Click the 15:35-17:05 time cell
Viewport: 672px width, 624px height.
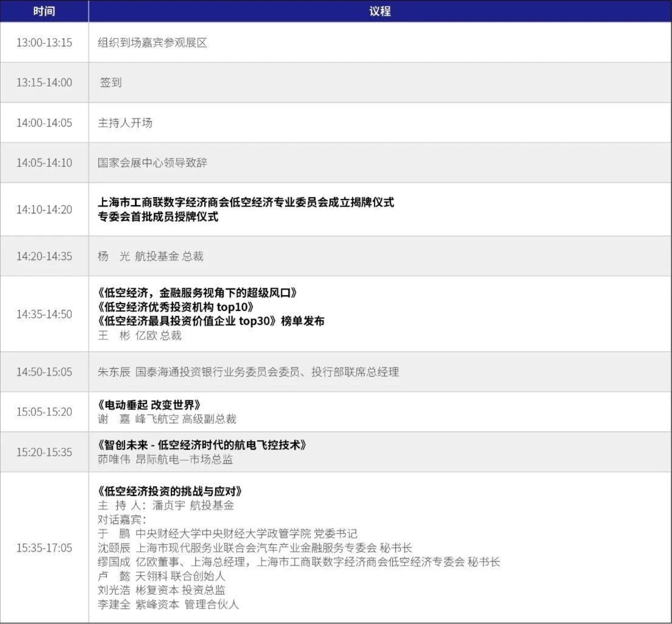(44, 548)
